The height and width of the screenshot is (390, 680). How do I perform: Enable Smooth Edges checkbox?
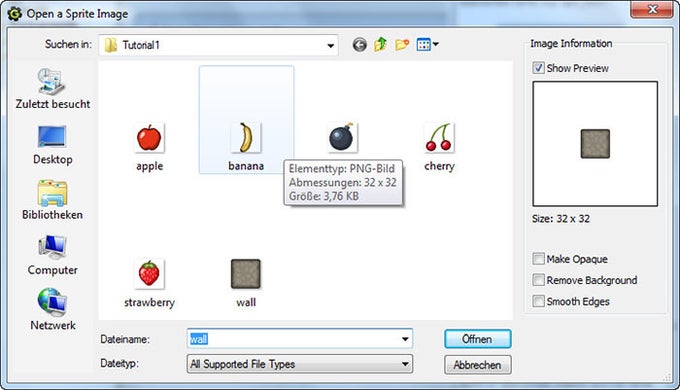[538, 301]
